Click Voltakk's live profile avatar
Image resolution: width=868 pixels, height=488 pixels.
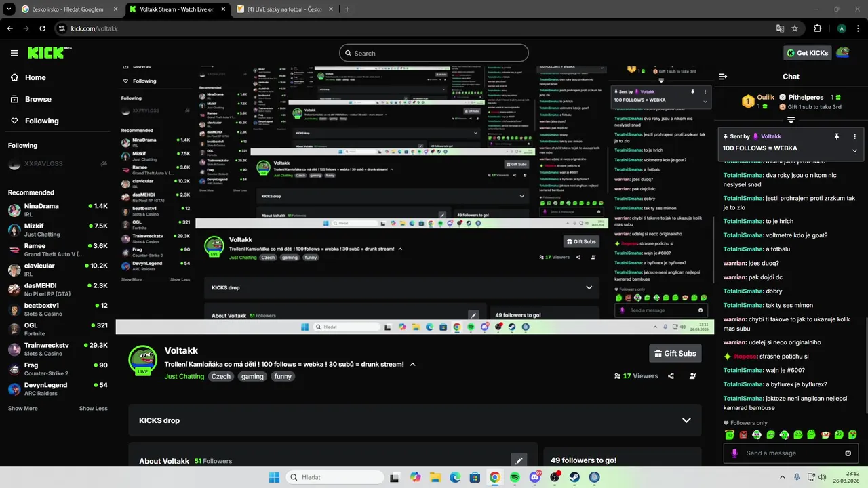point(142,360)
